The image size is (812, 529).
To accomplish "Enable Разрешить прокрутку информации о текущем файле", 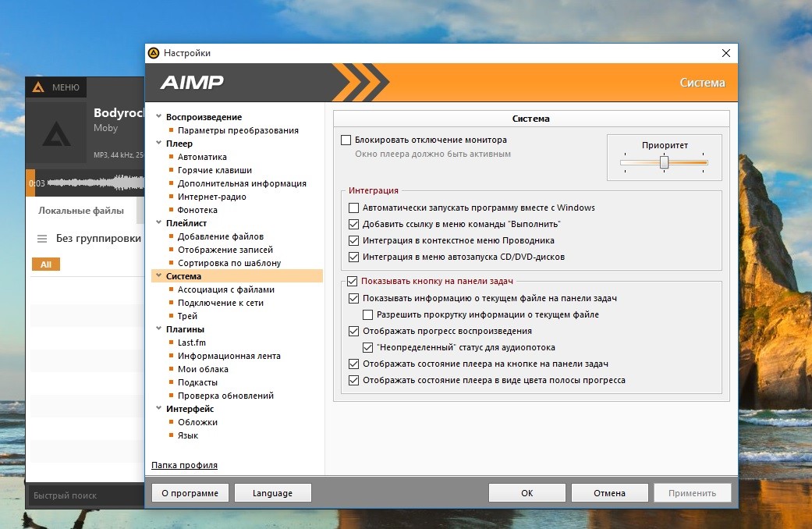I will click(367, 314).
